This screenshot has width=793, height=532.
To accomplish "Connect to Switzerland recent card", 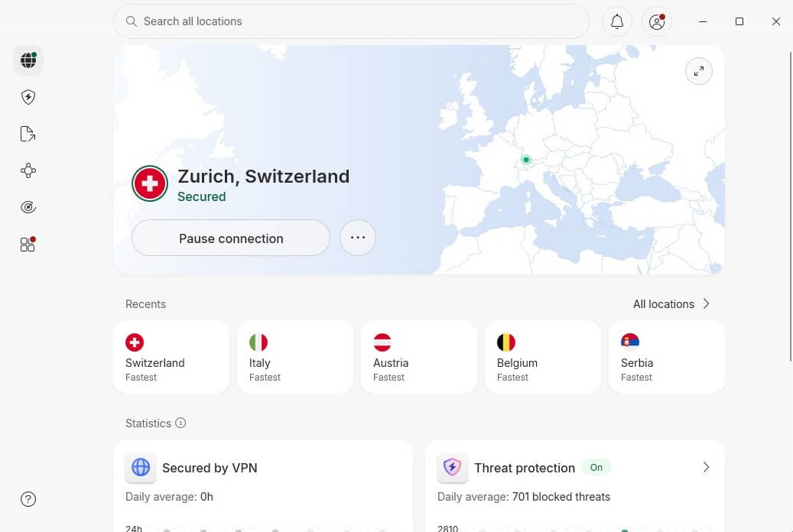I will 171,356.
